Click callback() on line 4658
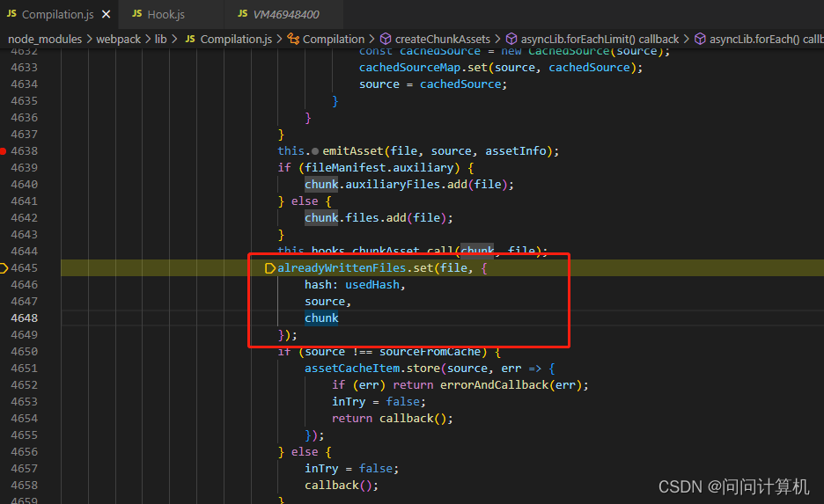The height and width of the screenshot is (504, 824). (338, 486)
